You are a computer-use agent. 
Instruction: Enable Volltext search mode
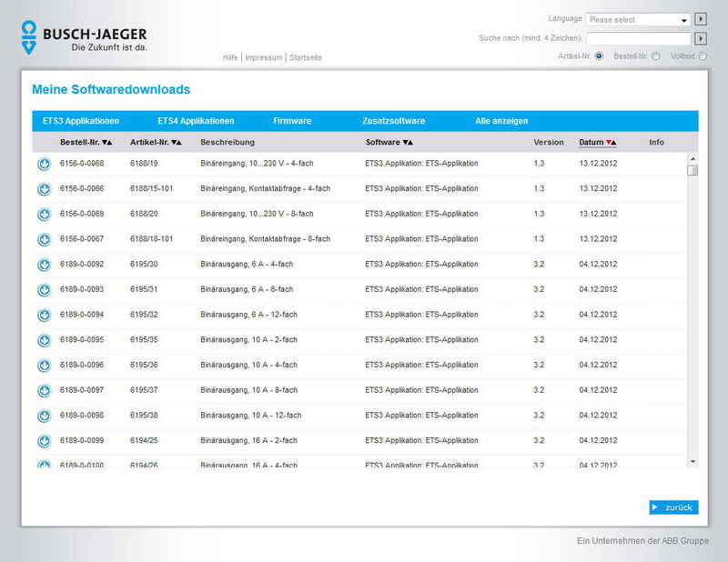[703, 55]
